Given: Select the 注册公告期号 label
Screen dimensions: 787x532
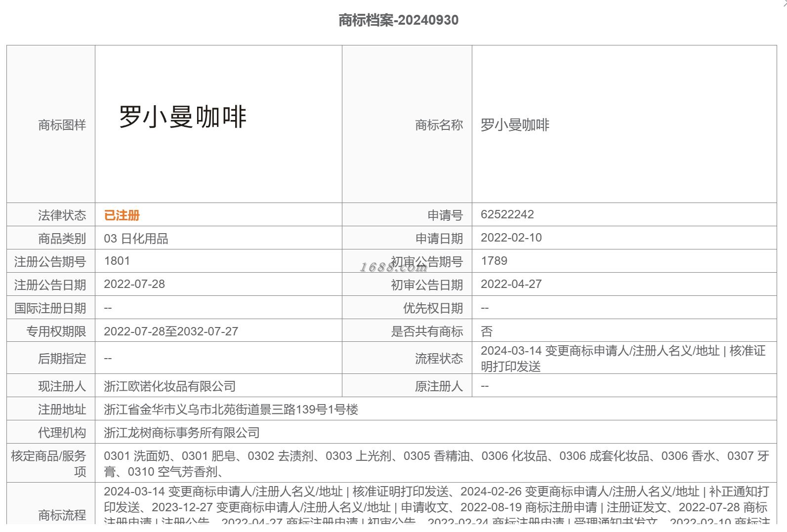Looking at the screenshot, I should (50, 262).
